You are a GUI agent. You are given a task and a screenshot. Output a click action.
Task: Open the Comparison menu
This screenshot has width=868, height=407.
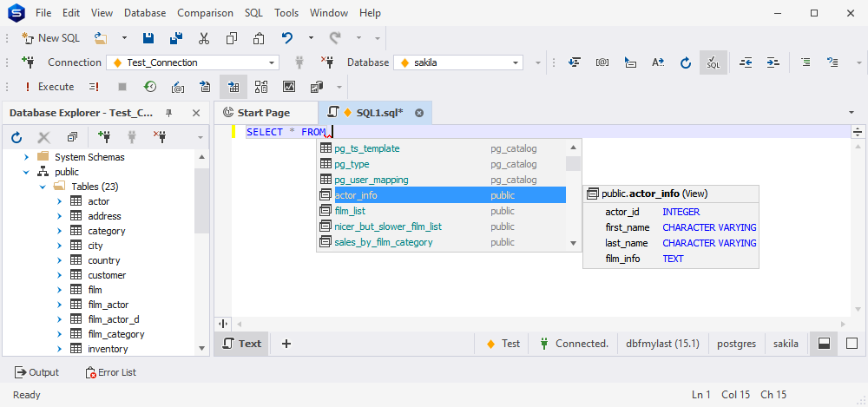coord(205,13)
